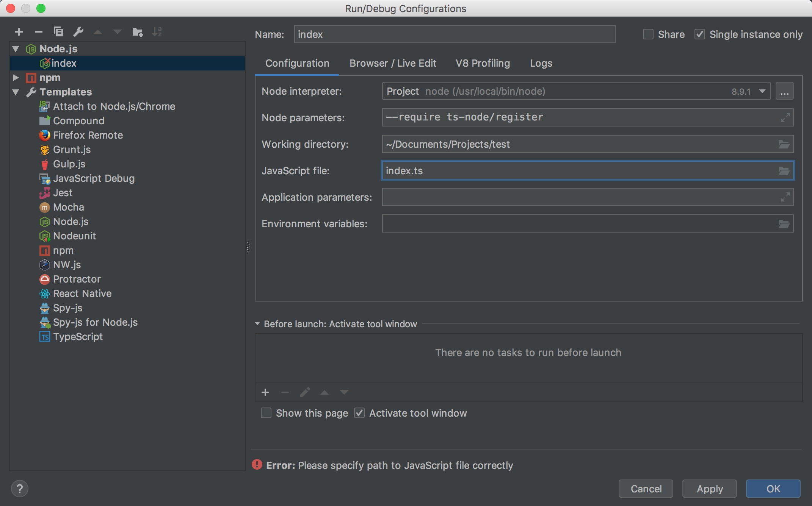Expand the Node parameters field editor
The width and height of the screenshot is (812, 506).
(x=785, y=117)
